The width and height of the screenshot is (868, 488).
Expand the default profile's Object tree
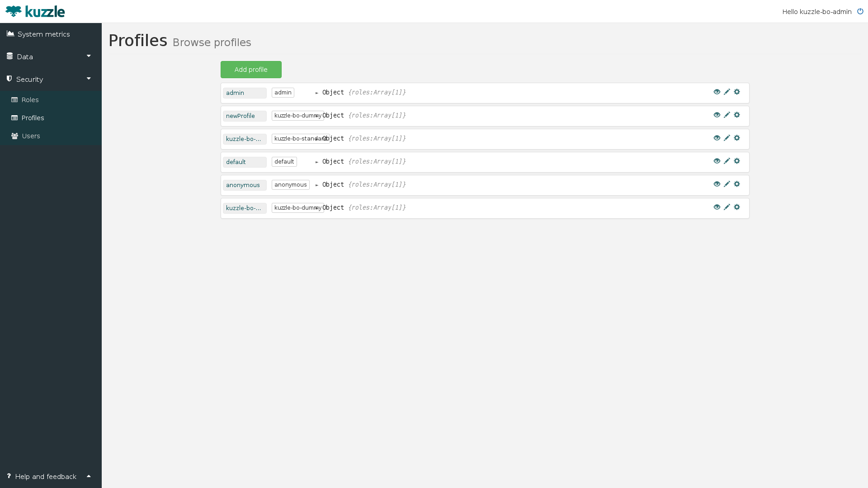[317, 162]
